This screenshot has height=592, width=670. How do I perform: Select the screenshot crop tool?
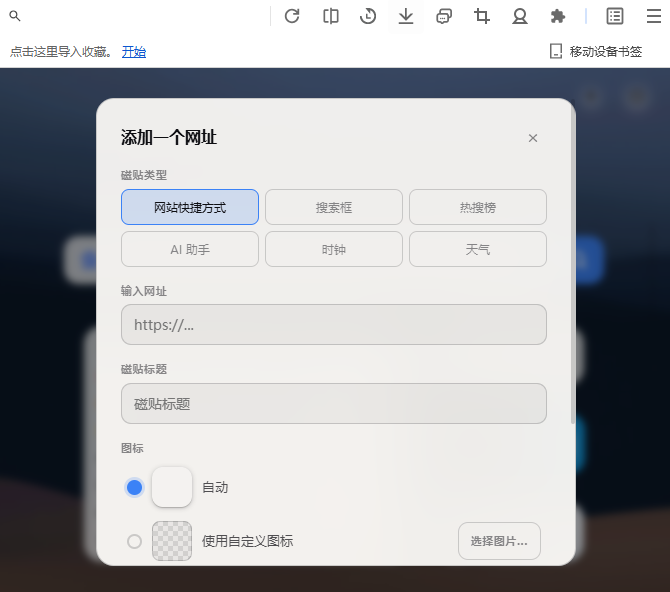tap(482, 16)
